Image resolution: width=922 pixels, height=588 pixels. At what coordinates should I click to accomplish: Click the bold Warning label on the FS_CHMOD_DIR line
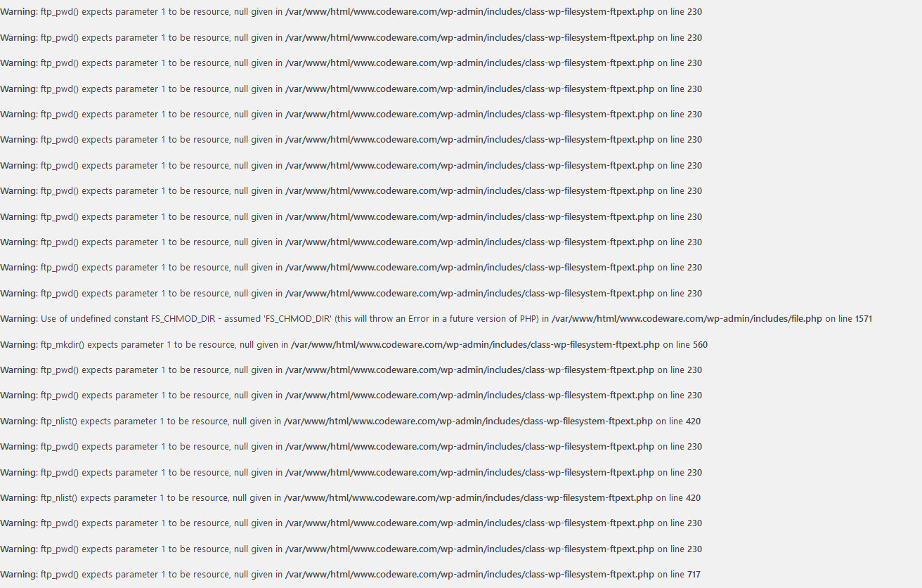19,319
